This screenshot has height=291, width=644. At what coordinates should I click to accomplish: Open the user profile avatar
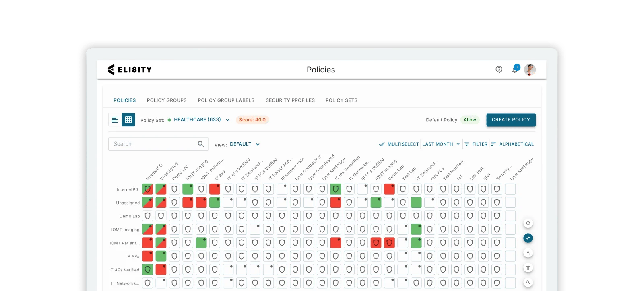(530, 70)
